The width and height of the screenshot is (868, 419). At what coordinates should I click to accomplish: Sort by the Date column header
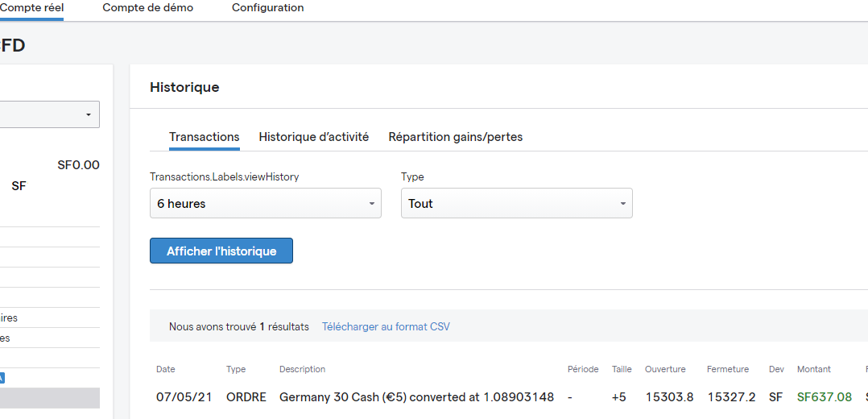coord(165,369)
